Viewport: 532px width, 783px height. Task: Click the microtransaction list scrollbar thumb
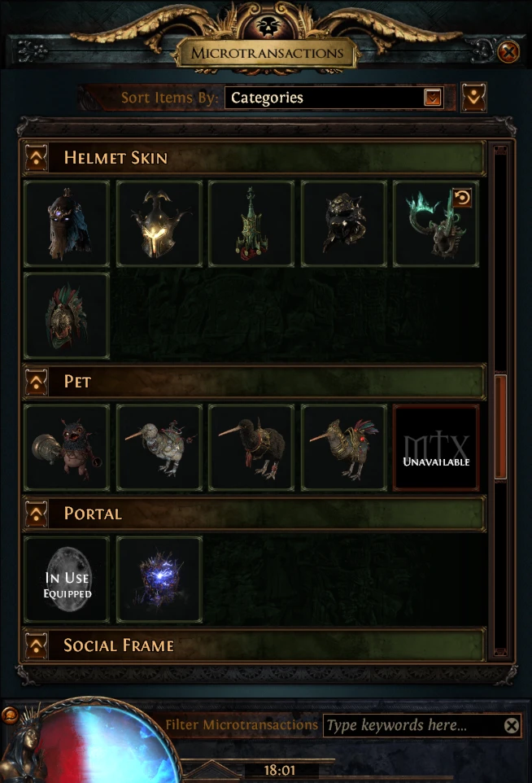click(x=500, y=427)
